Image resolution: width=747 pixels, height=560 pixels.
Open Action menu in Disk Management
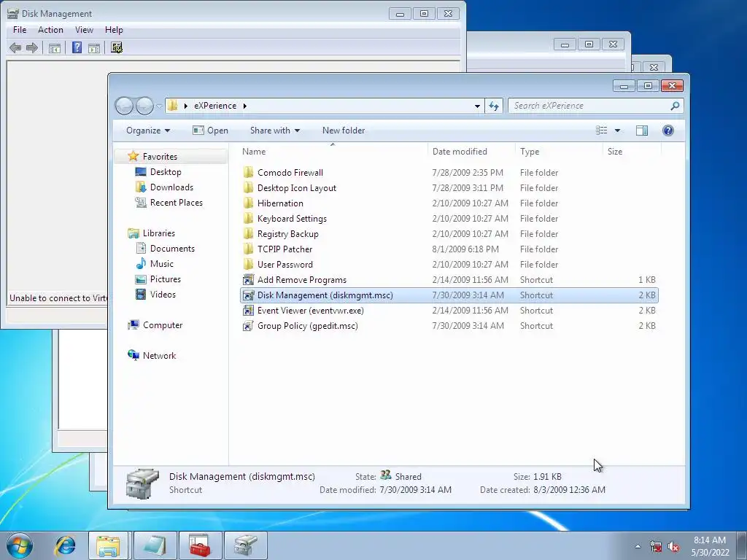click(50, 29)
